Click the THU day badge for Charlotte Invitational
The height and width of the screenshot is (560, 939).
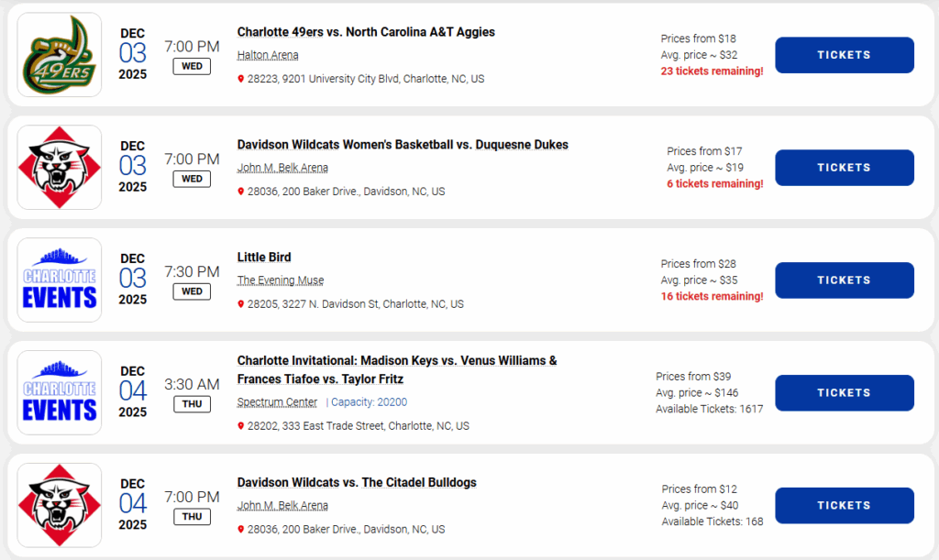click(x=192, y=404)
